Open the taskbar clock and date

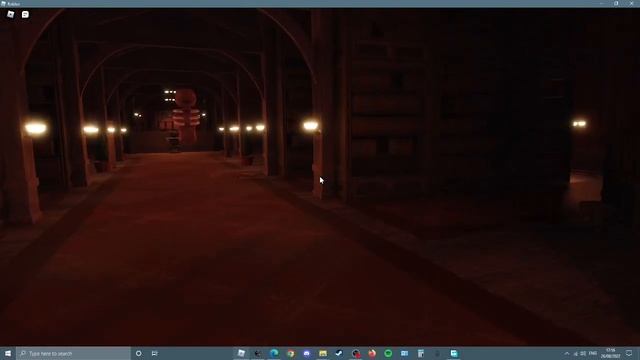click(x=611, y=353)
